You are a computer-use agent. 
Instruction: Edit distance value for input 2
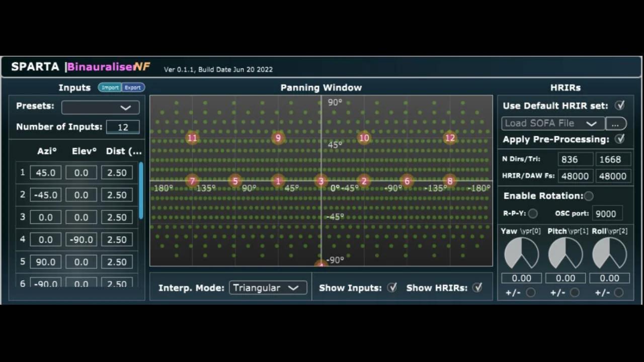(x=117, y=195)
